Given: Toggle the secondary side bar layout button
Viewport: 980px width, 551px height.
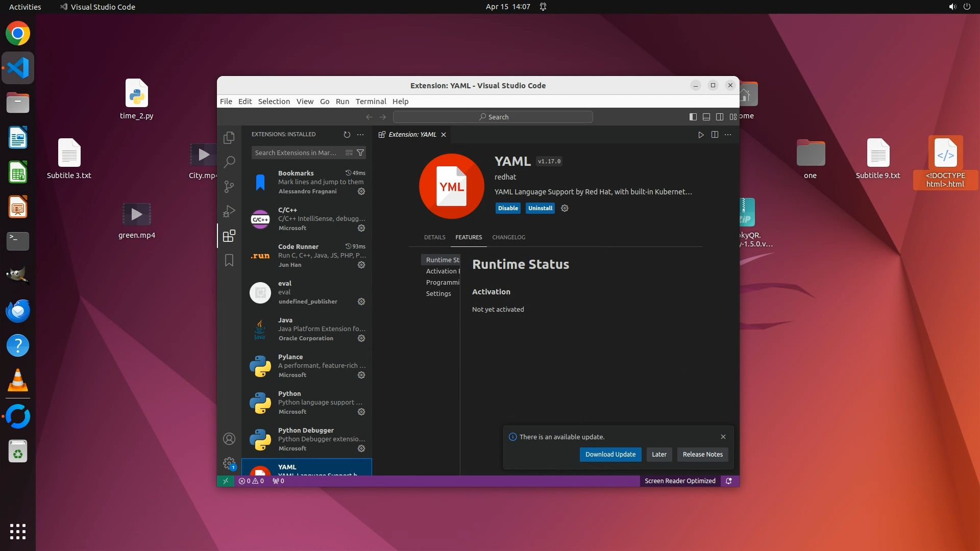Looking at the screenshot, I should click(720, 117).
